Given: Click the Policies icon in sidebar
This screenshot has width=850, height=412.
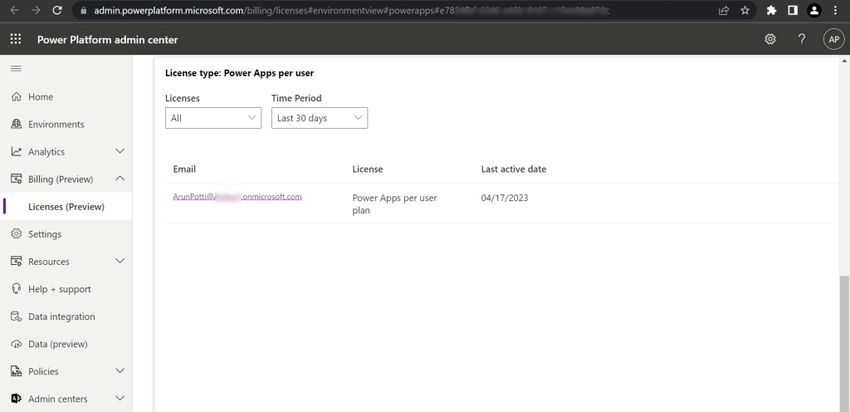Looking at the screenshot, I should point(16,371).
